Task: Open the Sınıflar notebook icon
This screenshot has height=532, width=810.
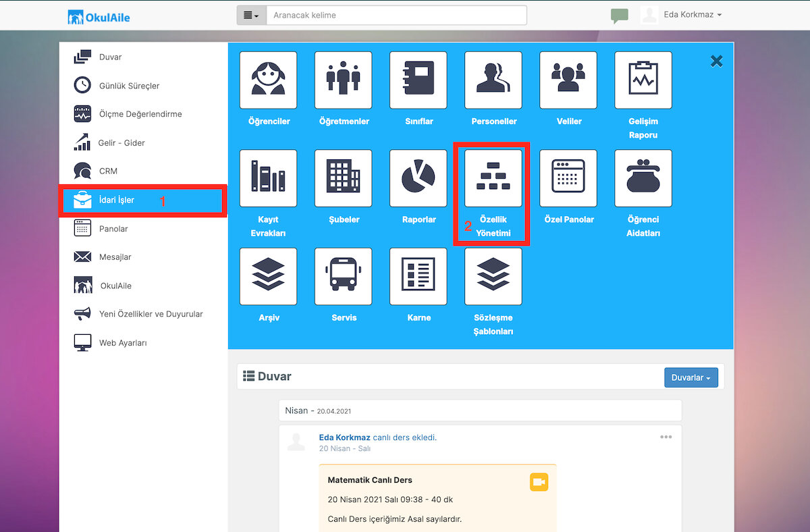Action: click(418, 80)
